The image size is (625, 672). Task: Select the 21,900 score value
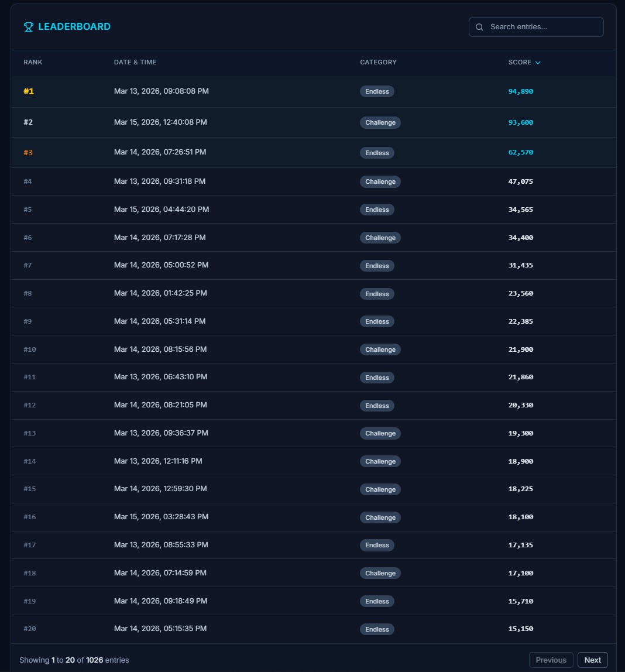520,349
